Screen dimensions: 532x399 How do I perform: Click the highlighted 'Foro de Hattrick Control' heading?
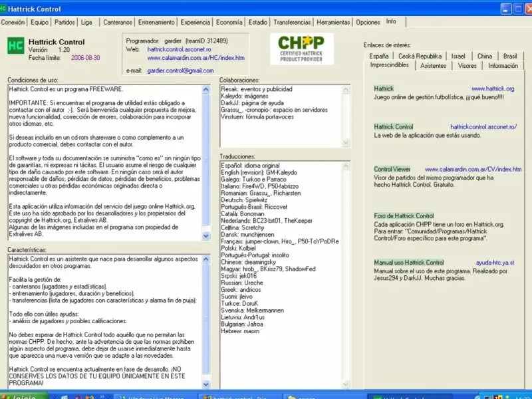tap(404, 216)
